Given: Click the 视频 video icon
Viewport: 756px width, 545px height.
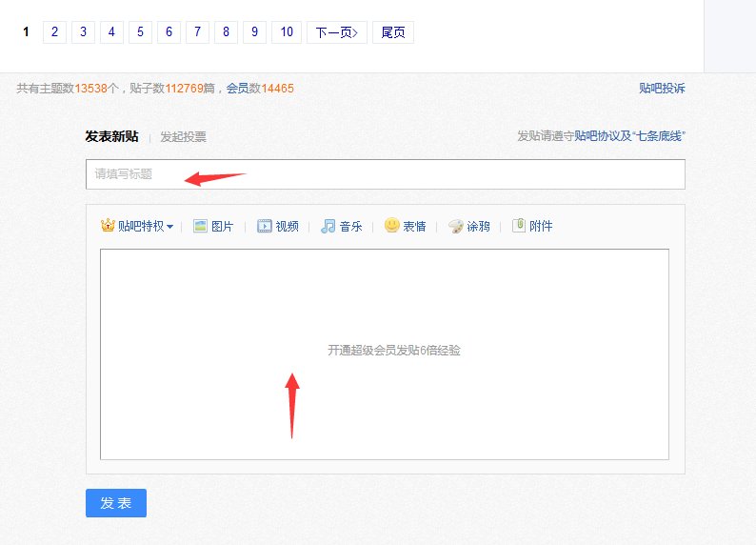Looking at the screenshot, I should click(x=264, y=226).
